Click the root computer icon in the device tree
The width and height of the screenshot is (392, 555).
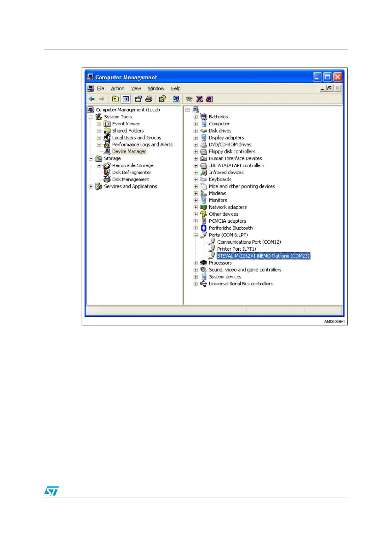pyautogui.click(x=196, y=110)
